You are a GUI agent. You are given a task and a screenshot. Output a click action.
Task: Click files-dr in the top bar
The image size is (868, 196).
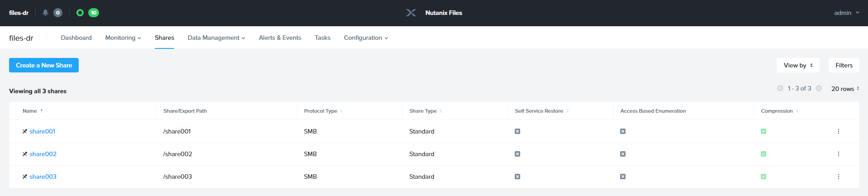(x=19, y=13)
